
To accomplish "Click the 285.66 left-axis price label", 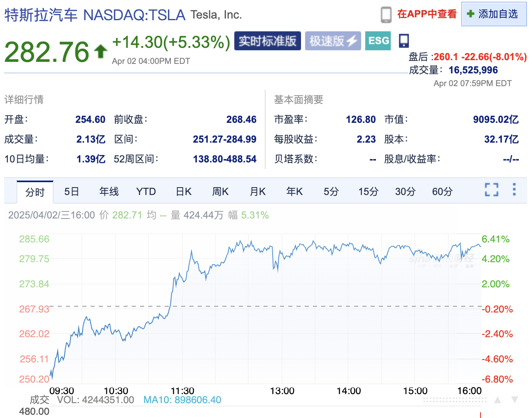I will coord(34,239).
